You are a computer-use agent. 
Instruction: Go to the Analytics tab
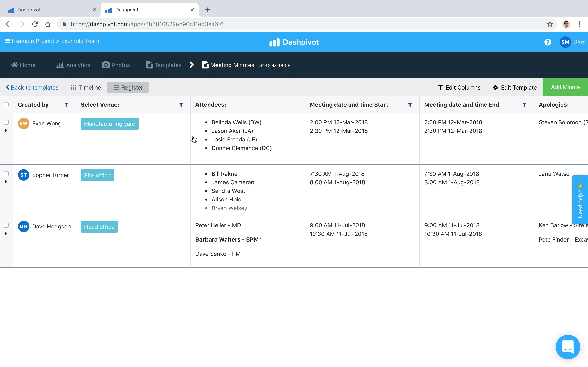pyautogui.click(x=73, y=65)
